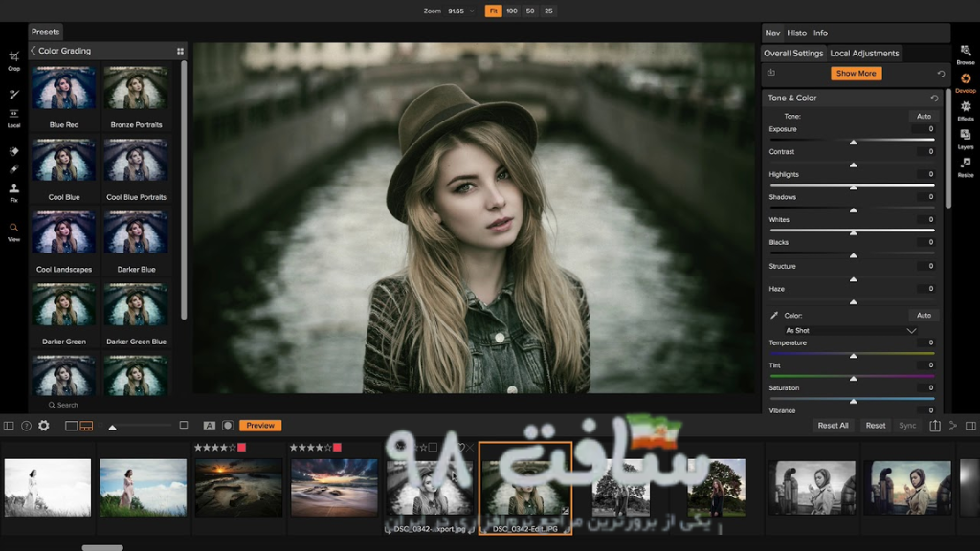Click the soft proofing A icon
The height and width of the screenshot is (551, 980).
[x=210, y=426]
